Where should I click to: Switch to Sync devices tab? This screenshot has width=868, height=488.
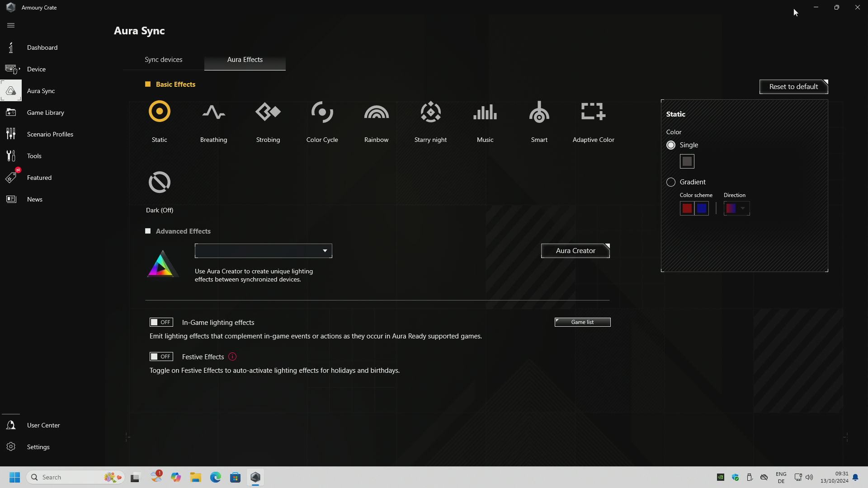(x=163, y=60)
